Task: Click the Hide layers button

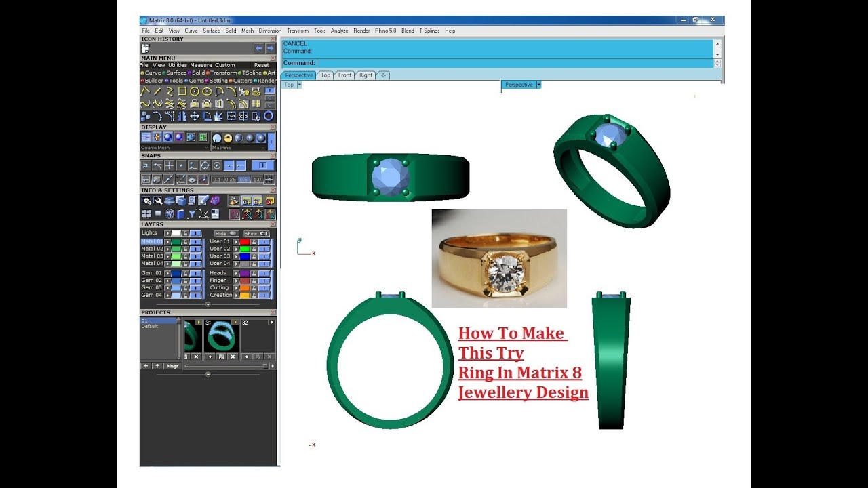Action: [x=226, y=233]
